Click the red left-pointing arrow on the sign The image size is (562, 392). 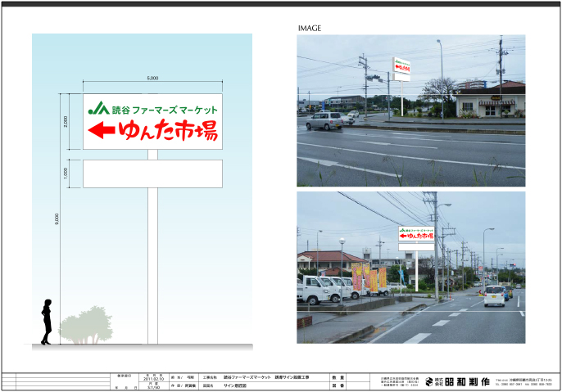click(102, 130)
